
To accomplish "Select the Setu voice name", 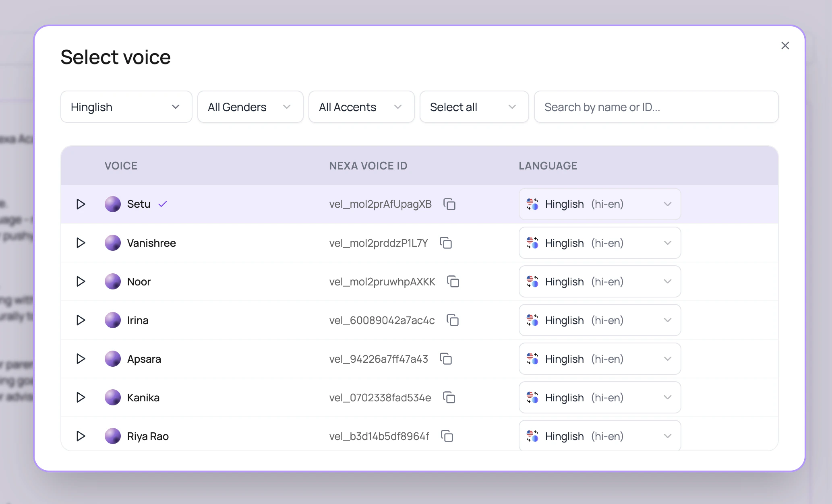I will [139, 204].
